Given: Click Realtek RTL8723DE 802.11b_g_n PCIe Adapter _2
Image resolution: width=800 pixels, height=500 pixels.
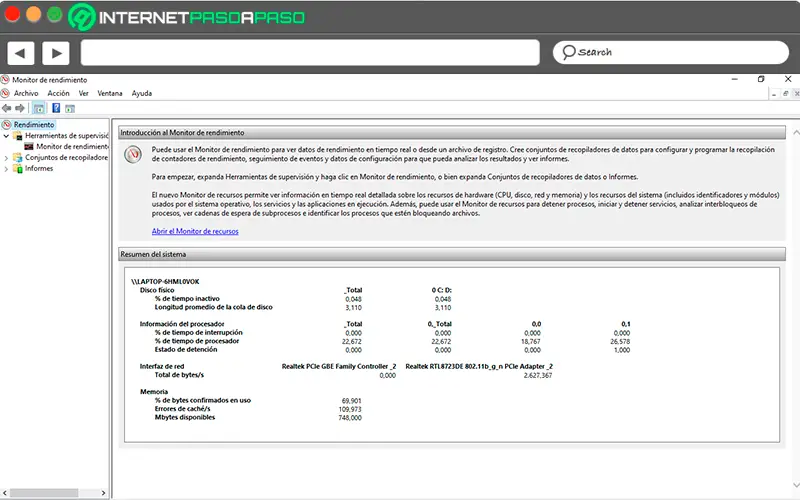Looking at the screenshot, I should click(x=479, y=366).
